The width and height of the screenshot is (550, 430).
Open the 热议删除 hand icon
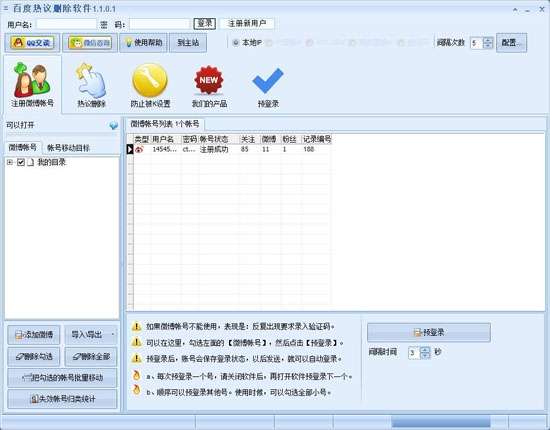click(x=91, y=85)
